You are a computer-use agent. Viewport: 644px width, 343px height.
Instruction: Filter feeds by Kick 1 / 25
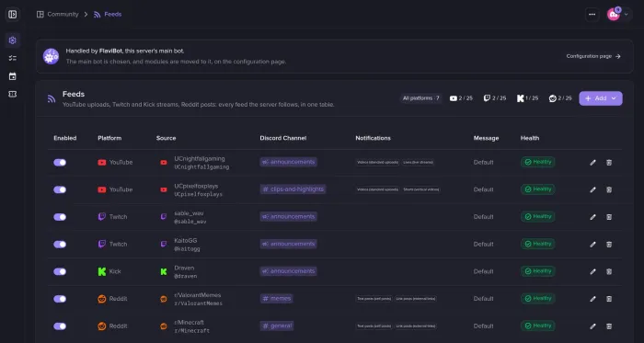[x=528, y=98]
